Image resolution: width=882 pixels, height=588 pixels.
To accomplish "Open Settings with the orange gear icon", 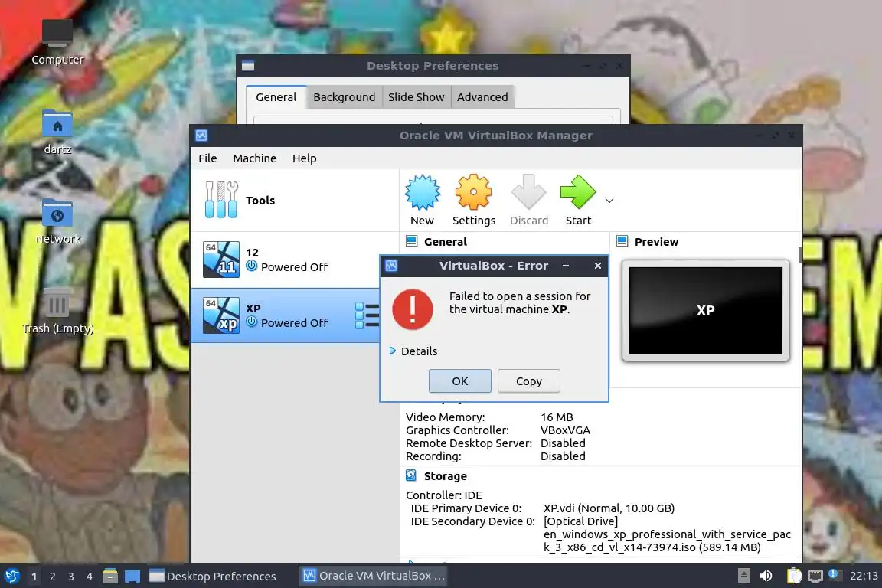I will pos(473,192).
